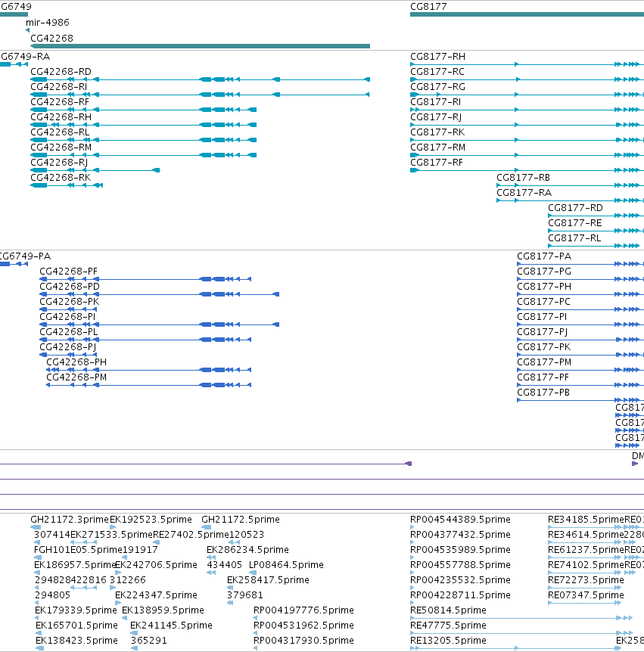The image size is (644, 652).
Task: Click transcript CG8177-RJ
Action: pyautogui.click(x=436, y=116)
